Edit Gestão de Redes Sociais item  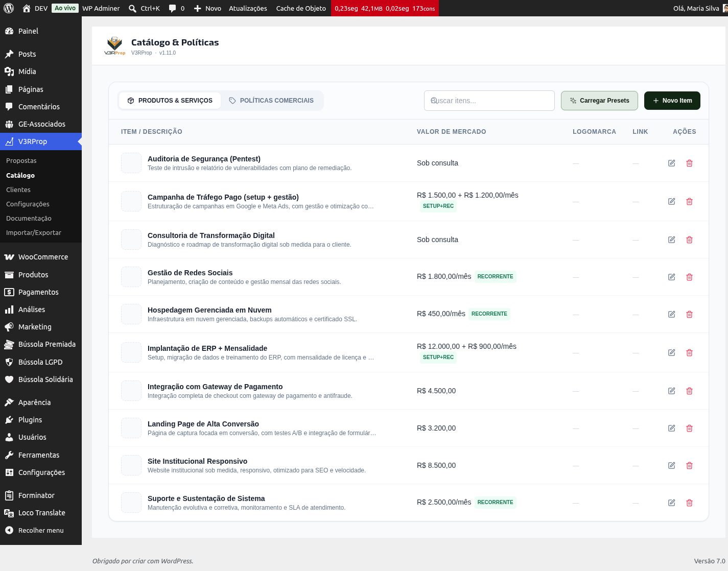[x=672, y=277]
